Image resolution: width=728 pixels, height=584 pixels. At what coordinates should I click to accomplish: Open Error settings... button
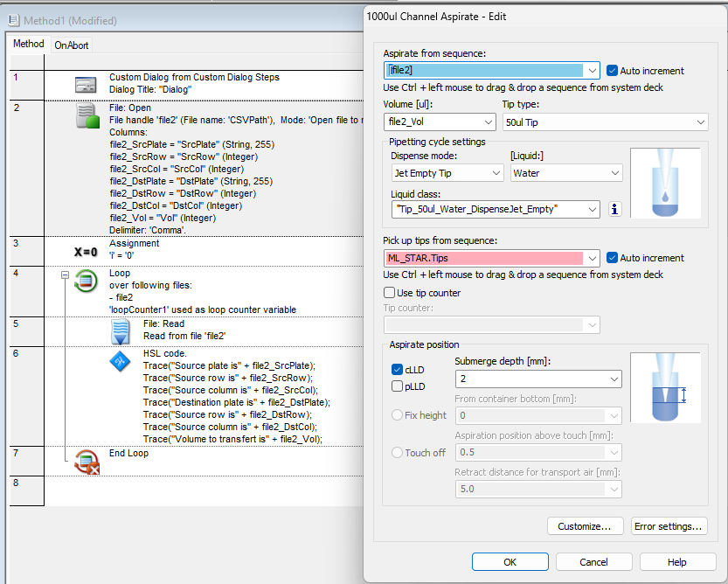click(669, 526)
